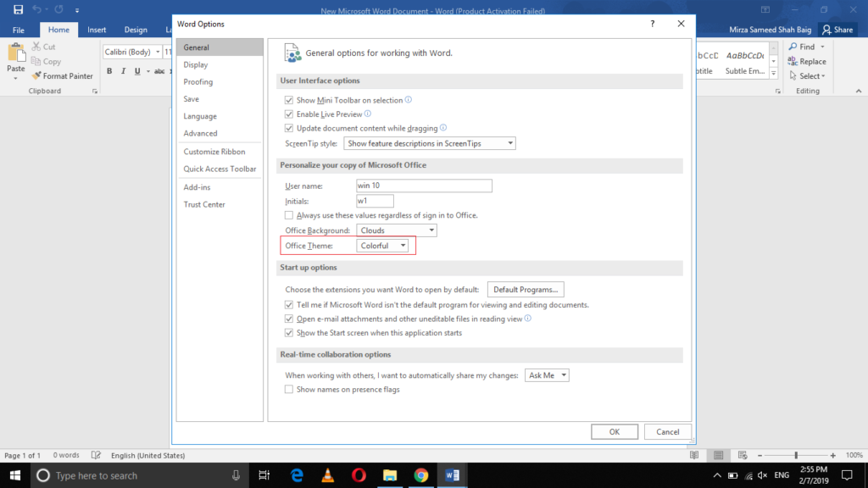Open Opera browser from taskbar
Screen dimensions: 868x488
pyautogui.click(x=359, y=475)
